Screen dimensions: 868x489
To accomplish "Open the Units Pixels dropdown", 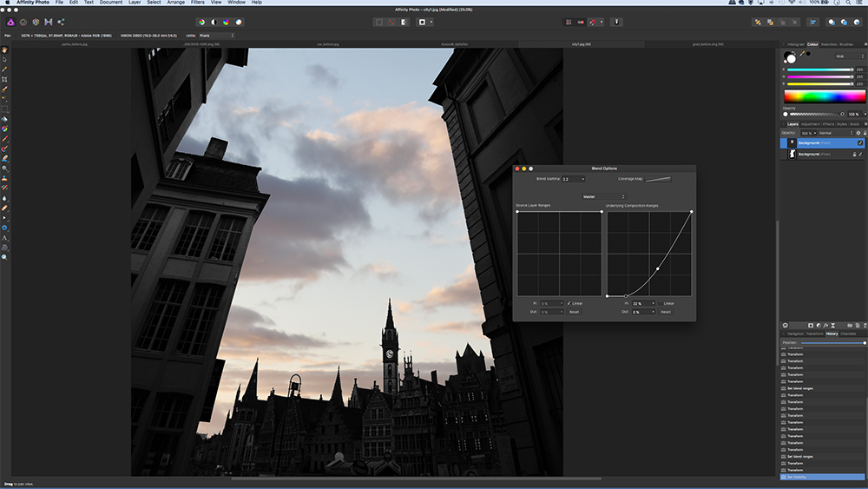I will pos(216,36).
